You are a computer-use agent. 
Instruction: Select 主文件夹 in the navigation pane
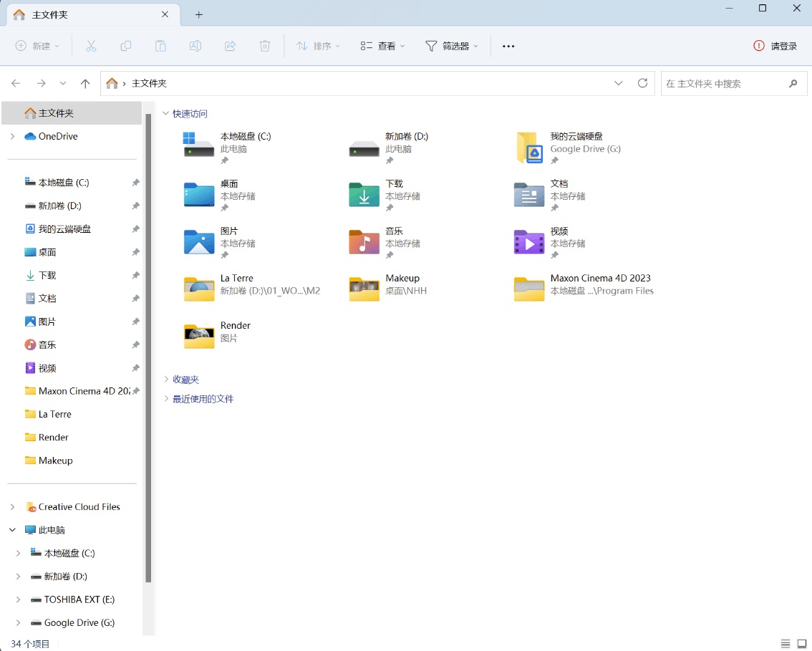pyautogui.click(x=72, y=113)
